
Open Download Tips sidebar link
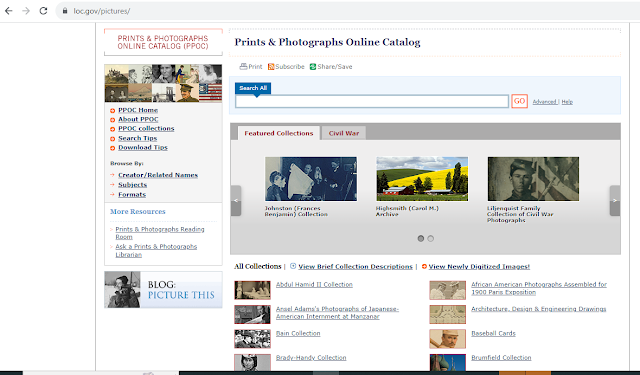[143, 148]
